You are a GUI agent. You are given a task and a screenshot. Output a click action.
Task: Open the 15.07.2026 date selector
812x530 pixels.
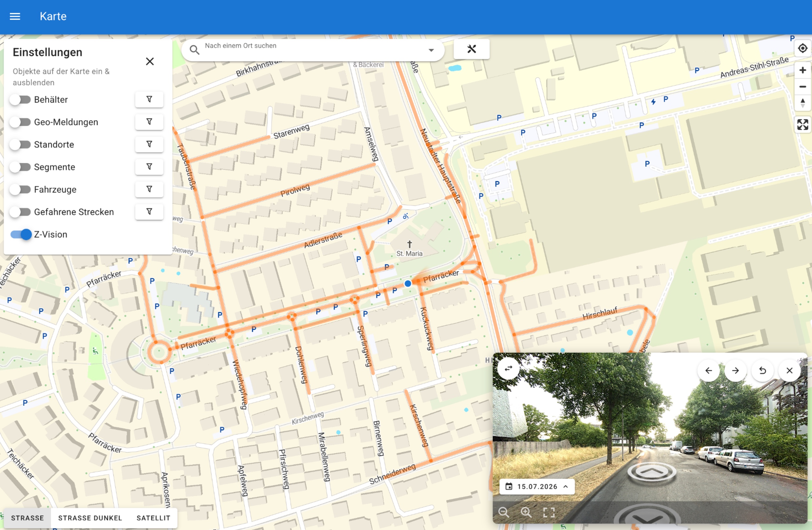click(x=537, y=487)
